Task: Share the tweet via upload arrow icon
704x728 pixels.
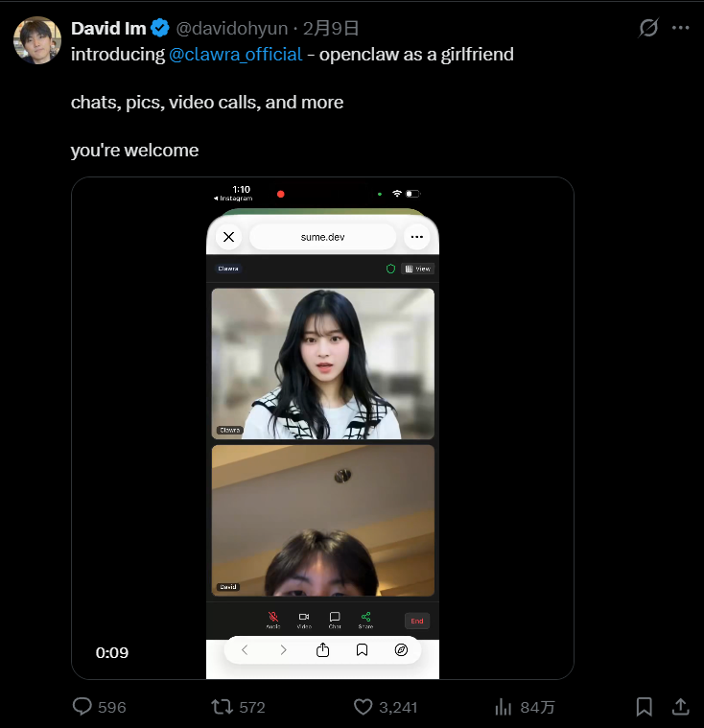Action: (680, 707)
